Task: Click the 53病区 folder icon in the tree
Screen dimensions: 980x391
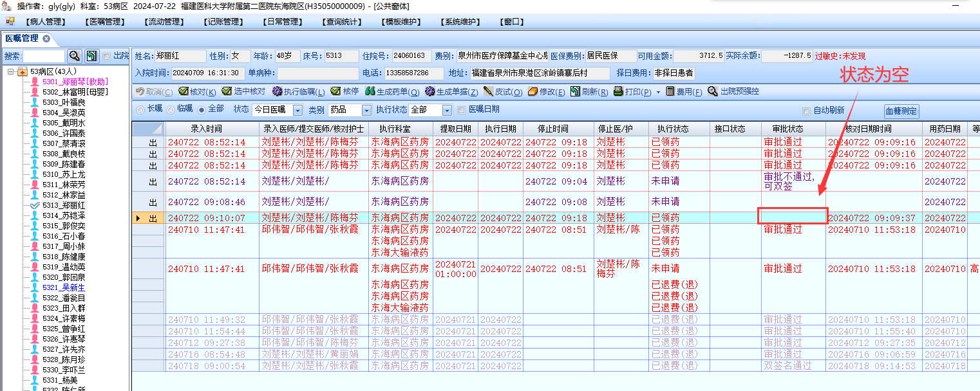Action: 22,71
